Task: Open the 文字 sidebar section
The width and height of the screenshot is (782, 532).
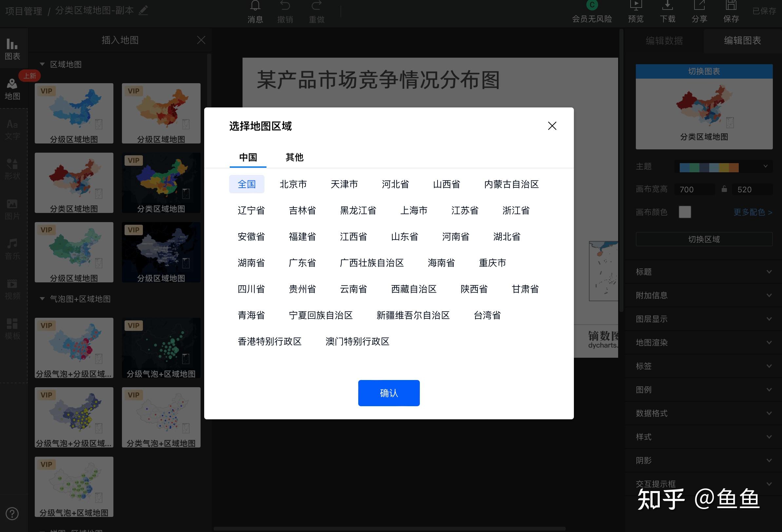Action: pyautogui.click(x=12, y=129)
